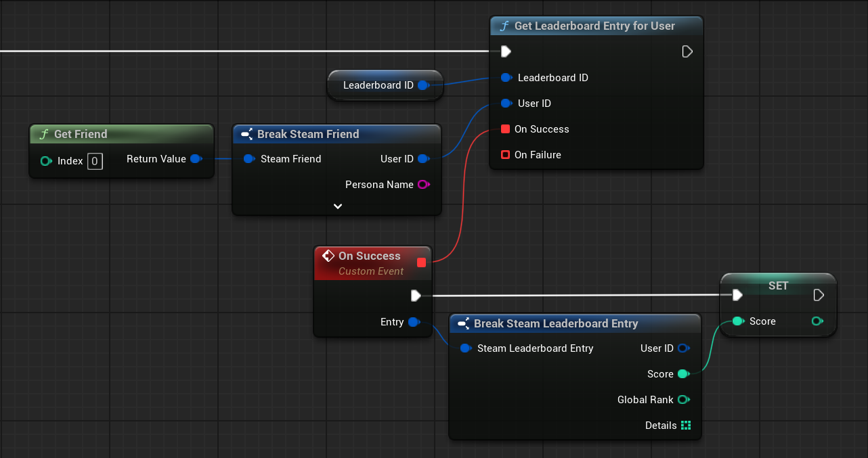Click Get Leaderboard Entry execution output pin
Viewport: 868px width, 458px height.
[x=687, y=51]
